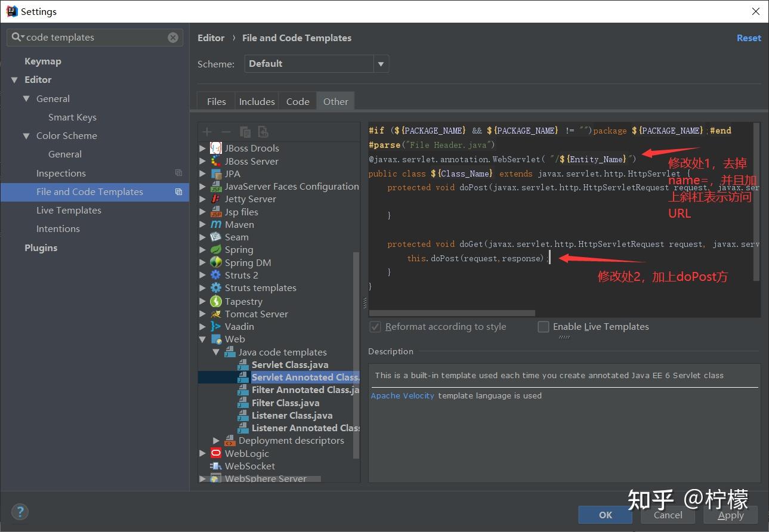Switch to the Includes tab
The height and width of the screenshot is (532, 769).
click(x=257, y=101)
